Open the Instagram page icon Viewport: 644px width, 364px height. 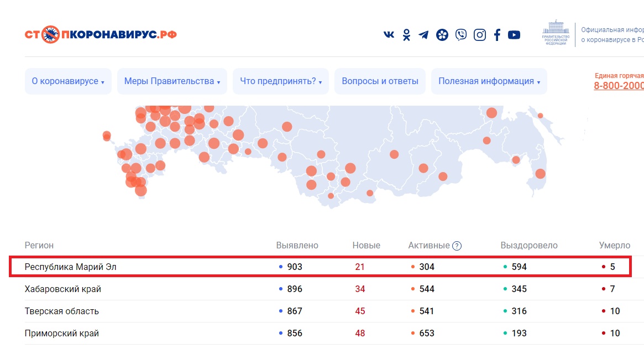pos(480,35)
